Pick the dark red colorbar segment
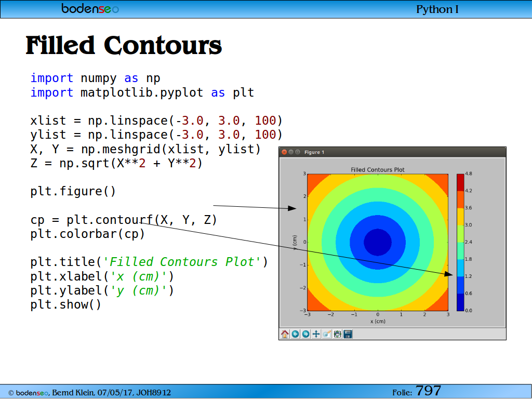The height and width of the screenshot is (399, 532). tap(460, 182)
